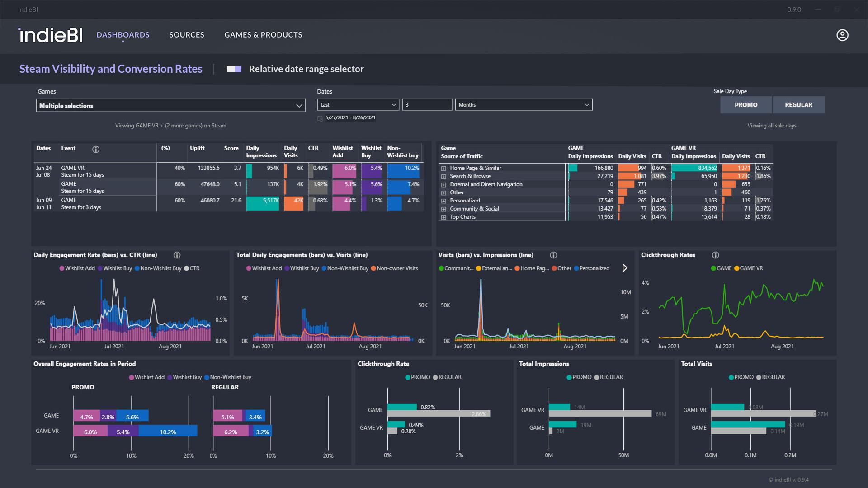The width and height of the screenshot is (868, 488).
Task: Click Personalized legend in Visits chart
Action: pos(592,268)
